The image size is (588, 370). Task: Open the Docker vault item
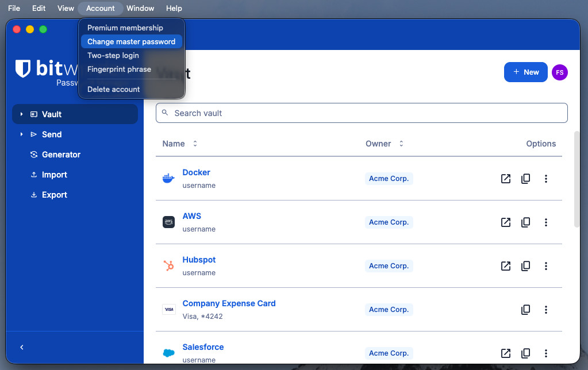click(196, 172)
